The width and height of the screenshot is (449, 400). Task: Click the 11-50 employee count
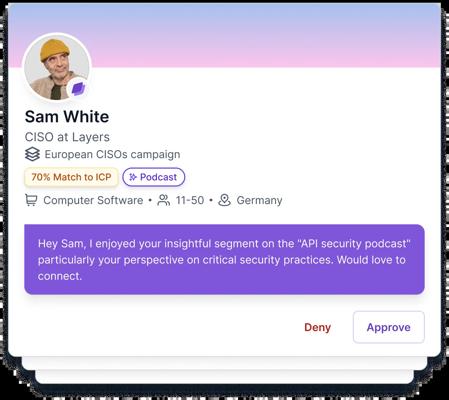(x=190, y=200)
